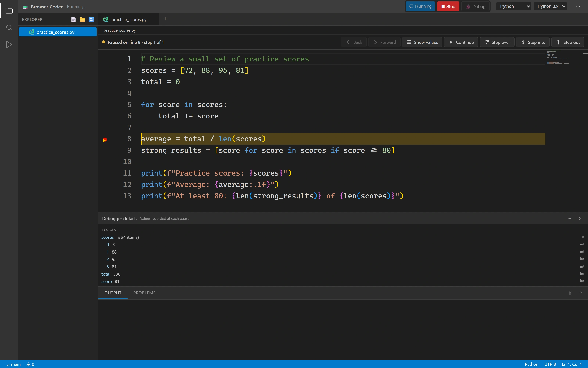
Task: Refresh the Explorer file list
Action: [x=91, y=20]
